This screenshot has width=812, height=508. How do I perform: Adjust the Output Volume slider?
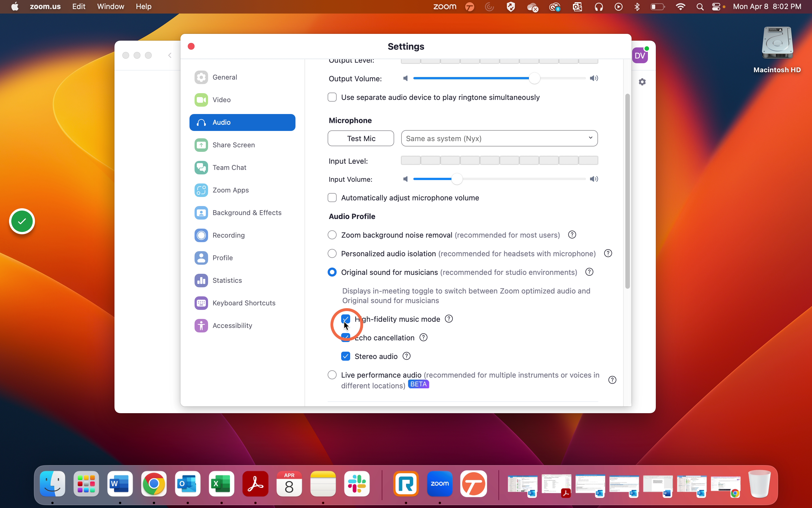click(534, 78)
